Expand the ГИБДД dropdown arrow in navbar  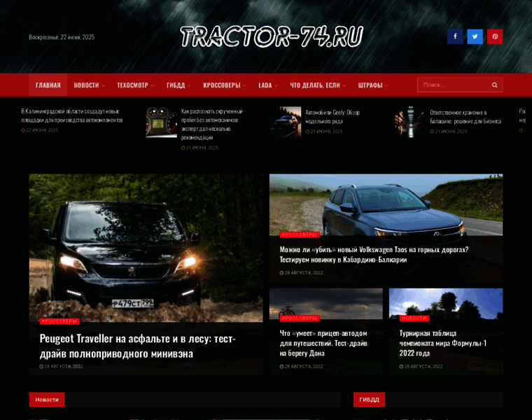click(x=189, y=86)
